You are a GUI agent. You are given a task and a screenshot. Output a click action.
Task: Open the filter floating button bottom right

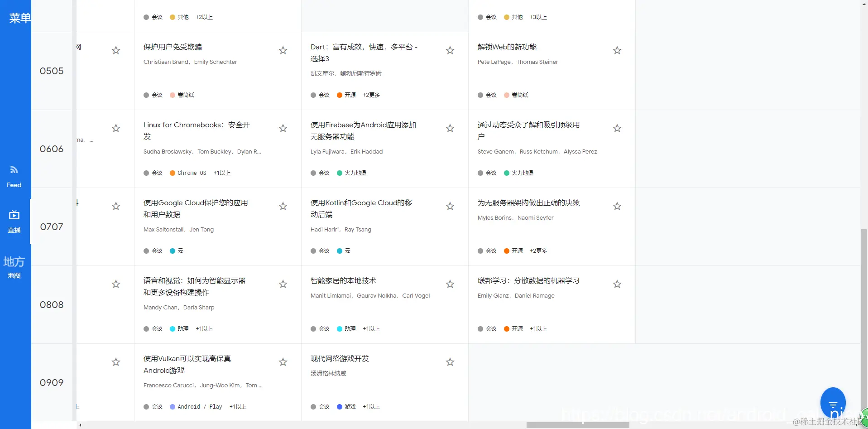(x=833, y=402)
